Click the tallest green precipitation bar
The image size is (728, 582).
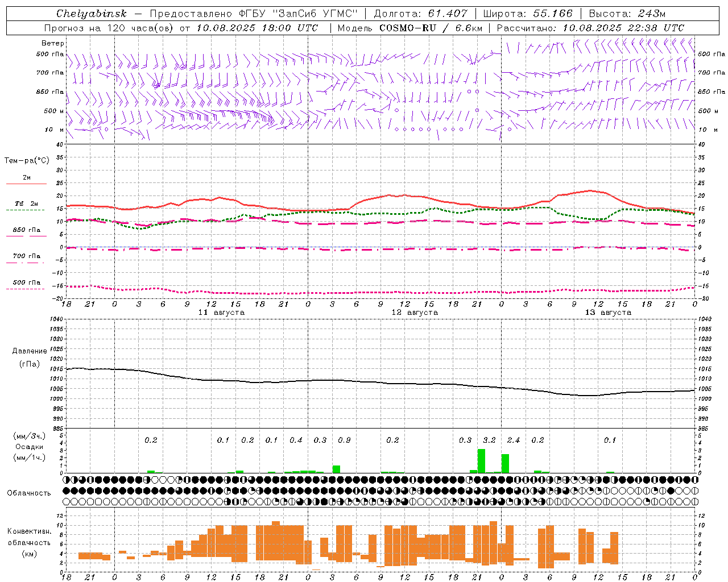[481, 461]
